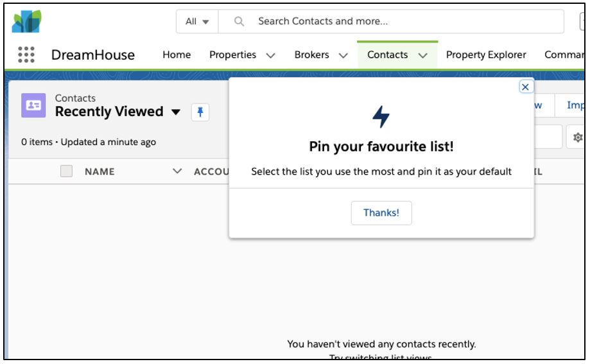The height and width of the screenshot is (364, 590).
Task: Open the Name column actions menu
Action: pyautogui.click(x=177, y=171)
